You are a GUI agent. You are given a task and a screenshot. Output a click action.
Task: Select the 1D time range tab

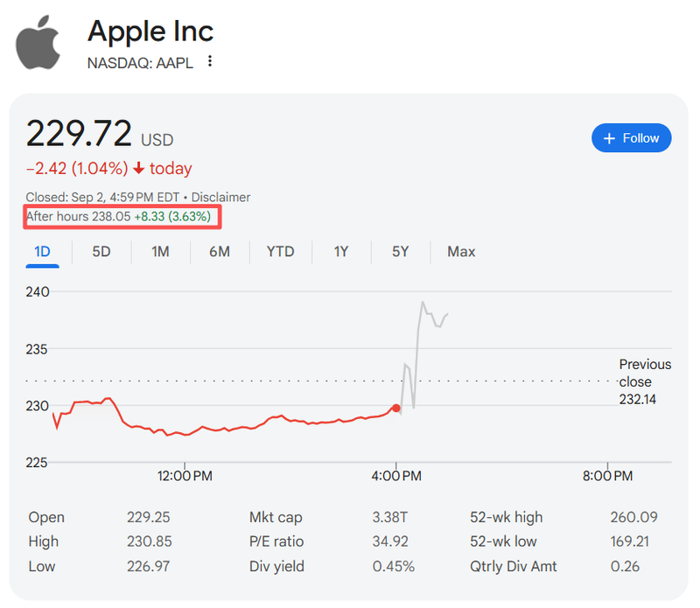[42, 252]
